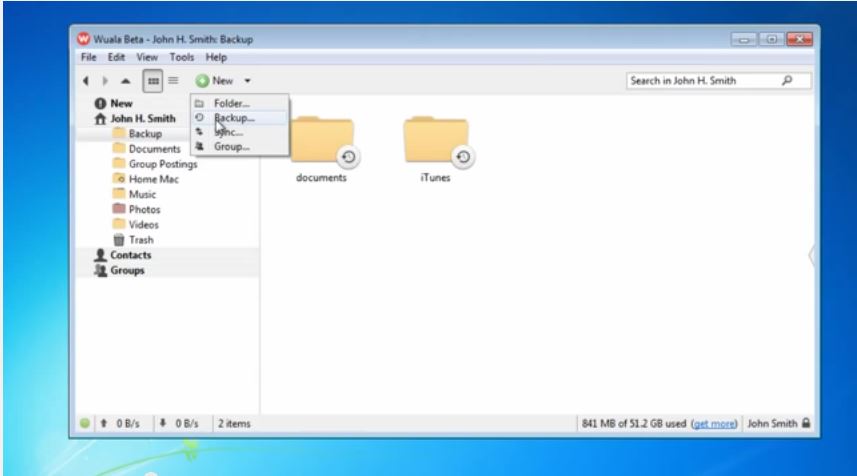Click the Search in John H. Smith field

[x=700, y=81]
